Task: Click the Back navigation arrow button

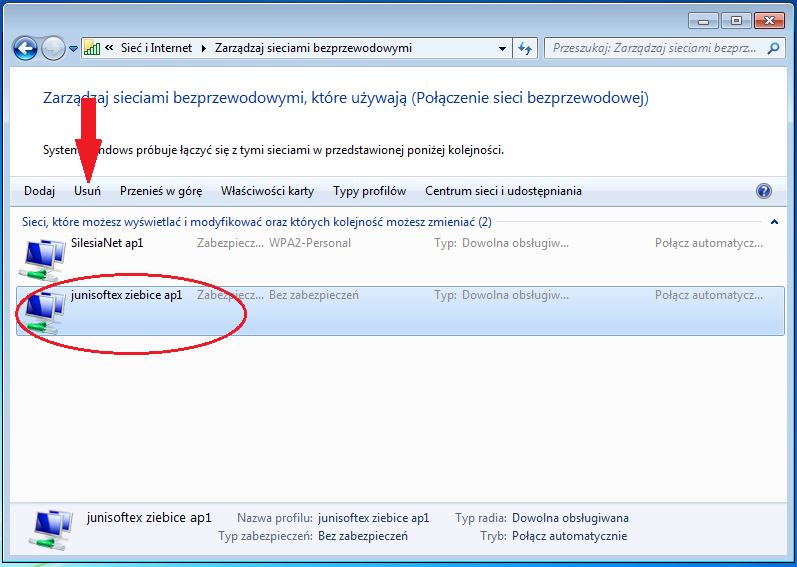Action: (25, 48)
